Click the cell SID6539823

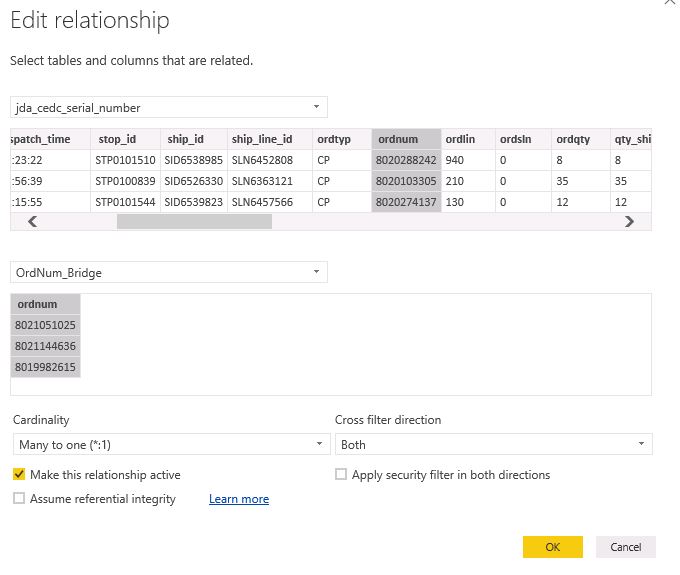[x=194, y=202]
